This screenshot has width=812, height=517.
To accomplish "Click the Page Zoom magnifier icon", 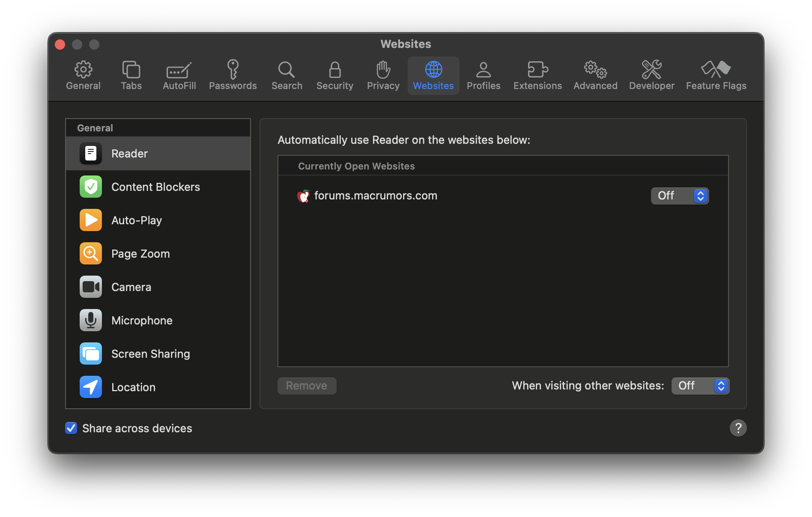I will (x=91, y=253).
